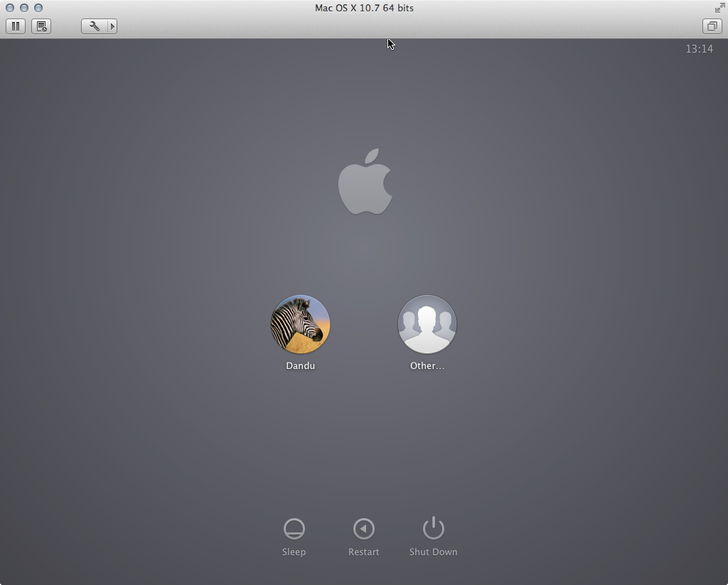
Task: Click the Other... user silhouette icon
Action: tap(427, 324)
